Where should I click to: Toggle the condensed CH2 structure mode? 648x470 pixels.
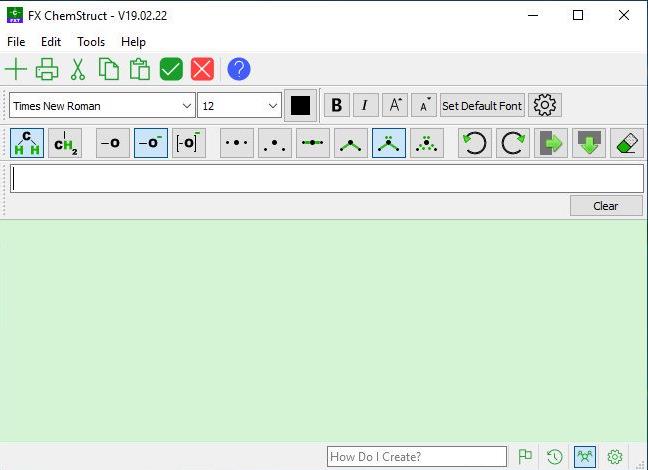click(x=65, y=143)
